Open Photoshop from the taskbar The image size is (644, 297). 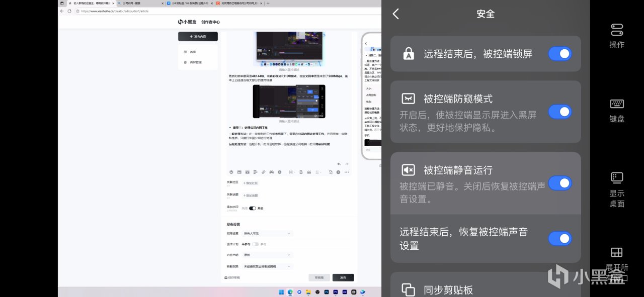click(x=327, y=292)
